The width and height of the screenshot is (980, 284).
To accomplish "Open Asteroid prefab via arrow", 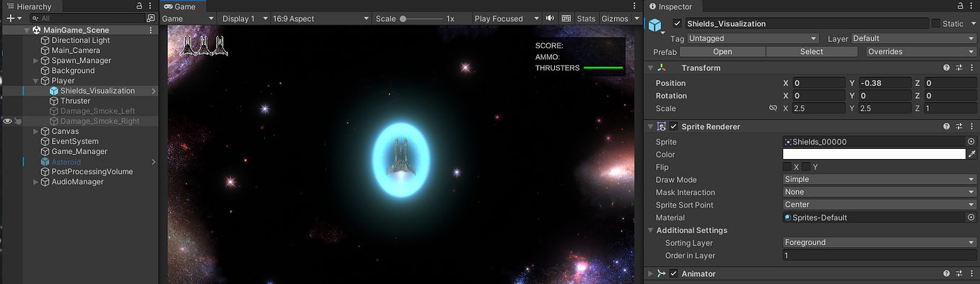I will [x=154, y=162].
